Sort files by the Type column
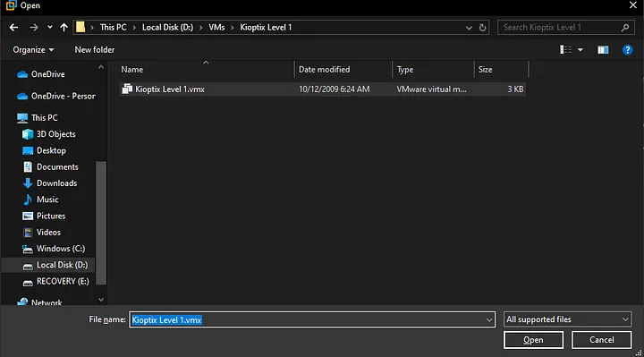This screenshot has height=357, width=644. tap(433, 70)
